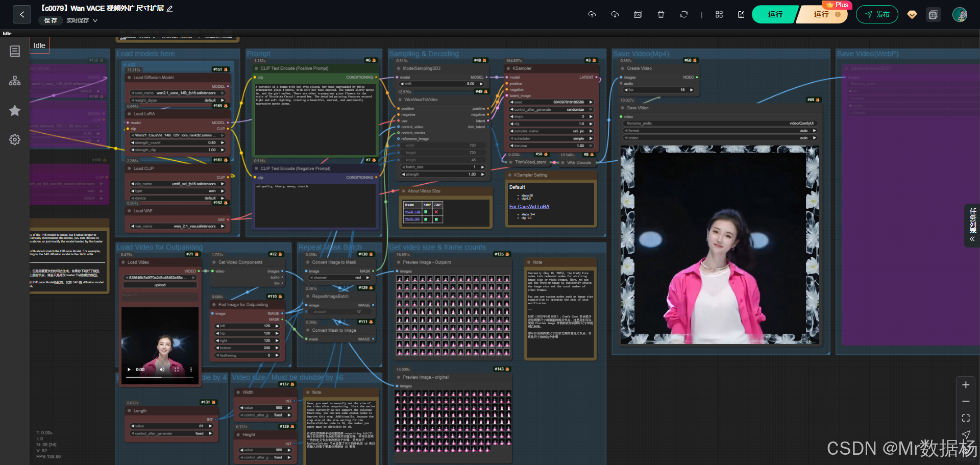
Task: Collapse the WanVaceToVideo node via its dot
Action: [400, 100]
